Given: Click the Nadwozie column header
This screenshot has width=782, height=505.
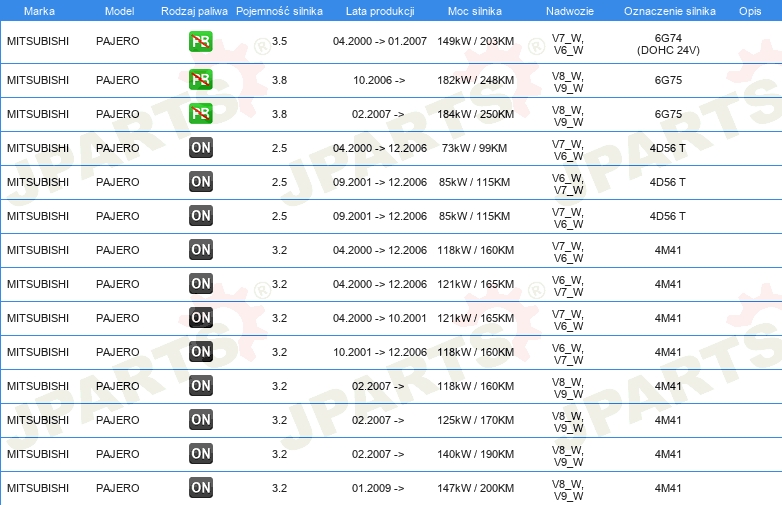Looking at the screenshot, I should click(570, 11).
